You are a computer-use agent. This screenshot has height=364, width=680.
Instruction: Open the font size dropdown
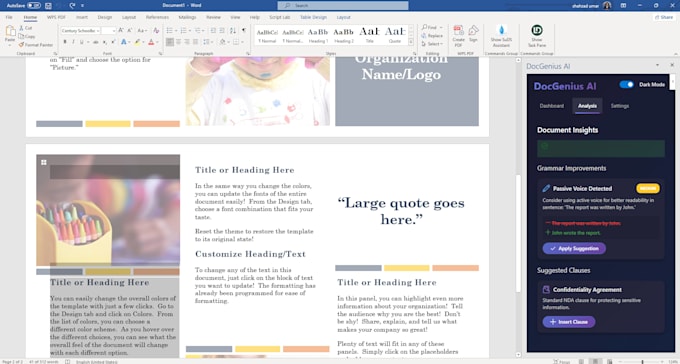(115, 31)
